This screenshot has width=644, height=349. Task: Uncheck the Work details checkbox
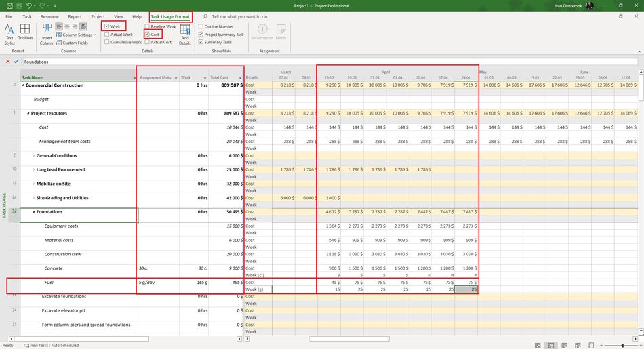click(x=107, y=26)
